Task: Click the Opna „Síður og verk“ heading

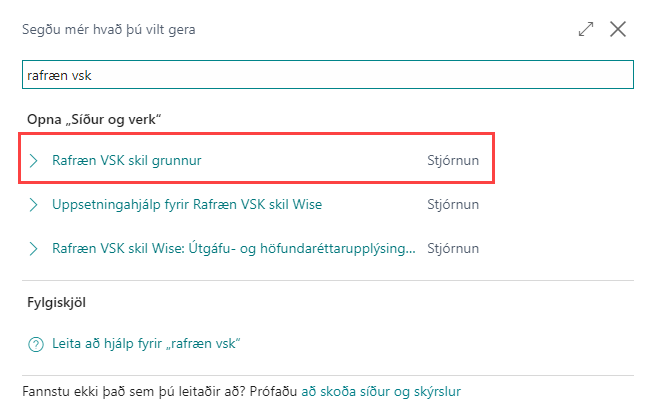Action: [95, 120]
